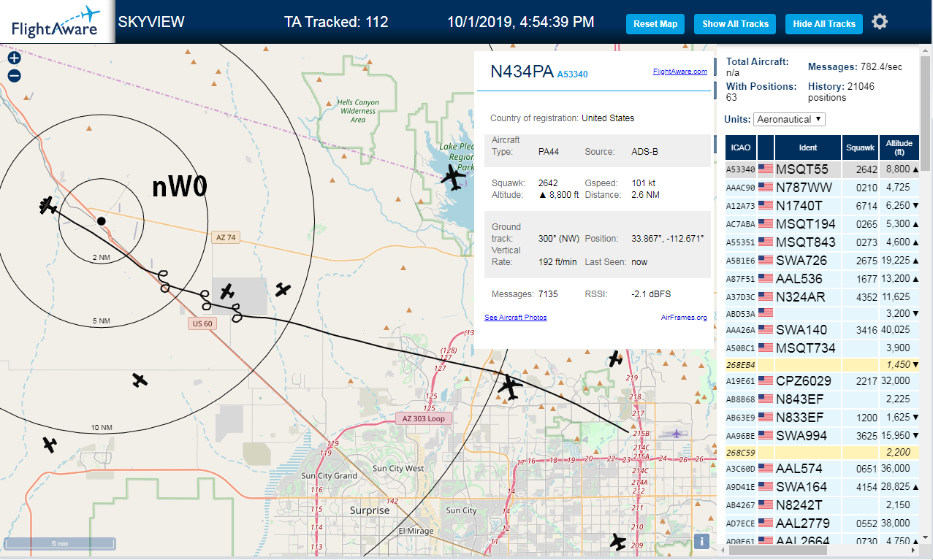Select aircraft icon over Lake Pleasant

click(454, 177)
